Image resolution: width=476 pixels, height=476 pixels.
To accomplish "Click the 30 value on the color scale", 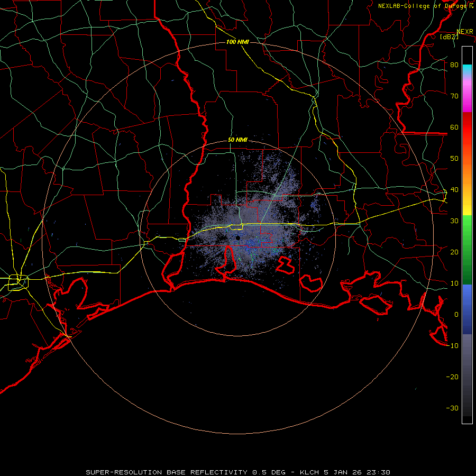I will pyautogui.click(x=454, y=221).
